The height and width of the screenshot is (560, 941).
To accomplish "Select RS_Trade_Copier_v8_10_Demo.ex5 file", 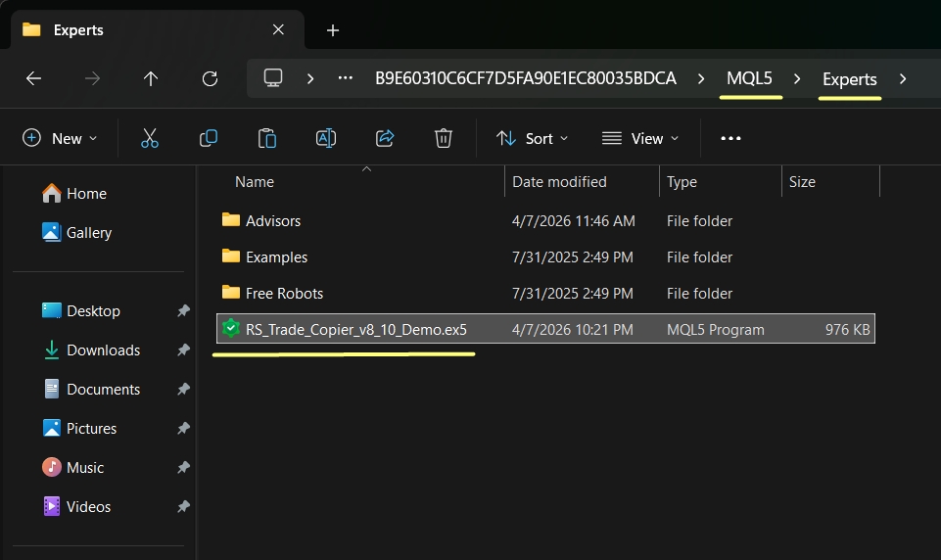I will [545, 329].
